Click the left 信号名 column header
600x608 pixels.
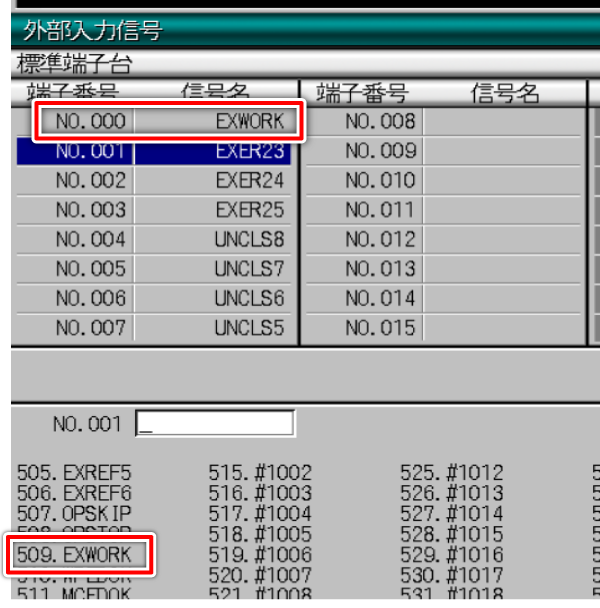pyautogui.click(x=215, y=93)
